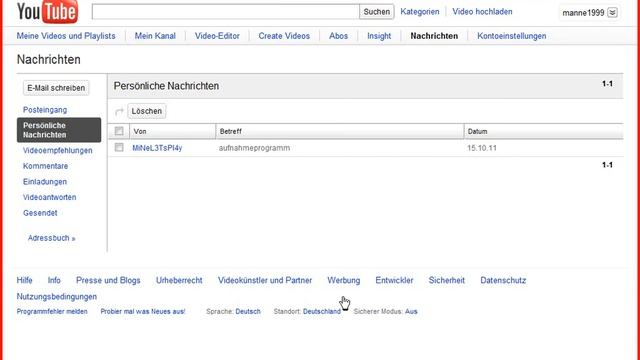Open Urheberrecht footer link
640x360 pixels.
coord(179,280)
